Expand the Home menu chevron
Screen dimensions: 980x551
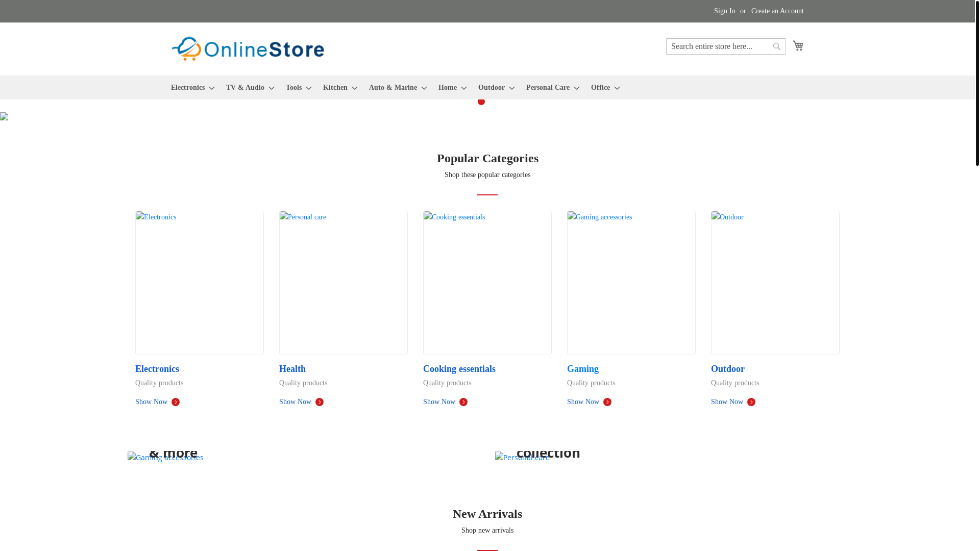[464, 88]
